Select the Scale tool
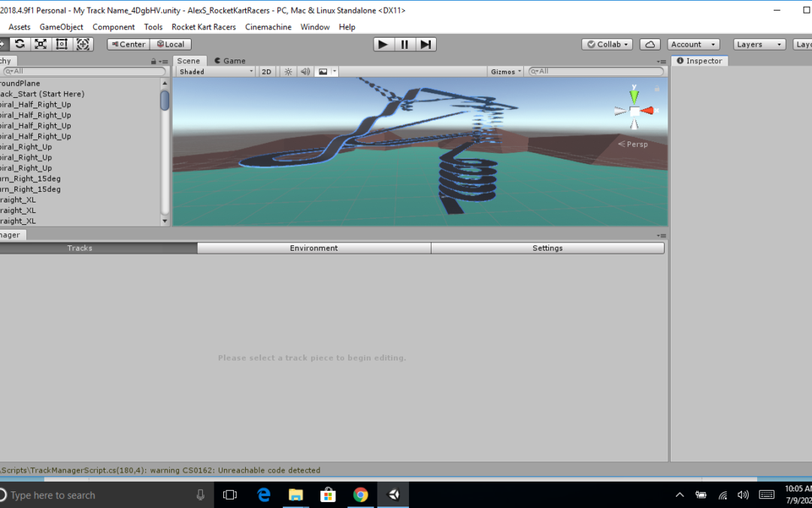Viewport: 812px width, 508px height. (x=41, y=44)
